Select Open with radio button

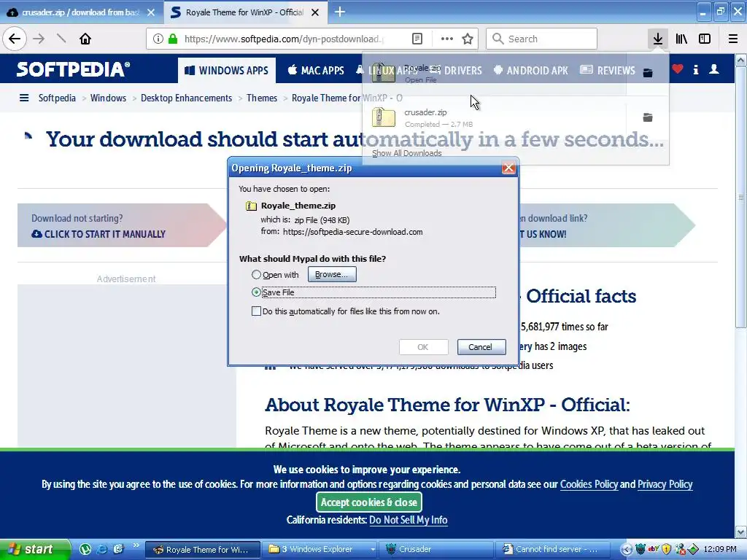[x=256, y=275]
